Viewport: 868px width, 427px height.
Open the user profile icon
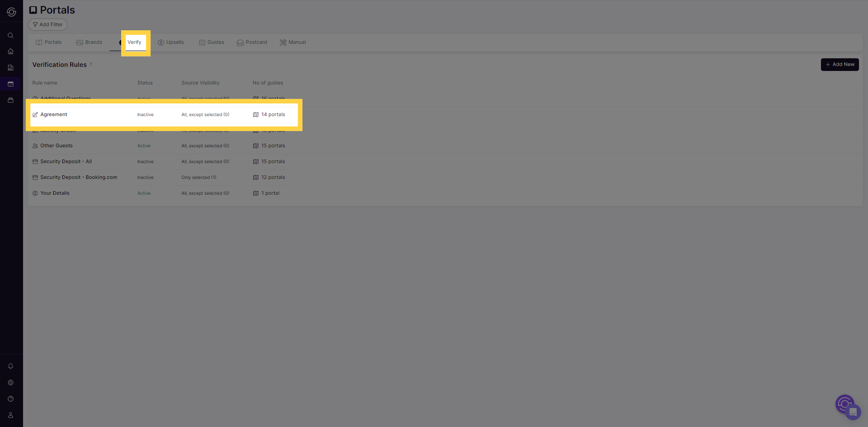coord(10,415)
